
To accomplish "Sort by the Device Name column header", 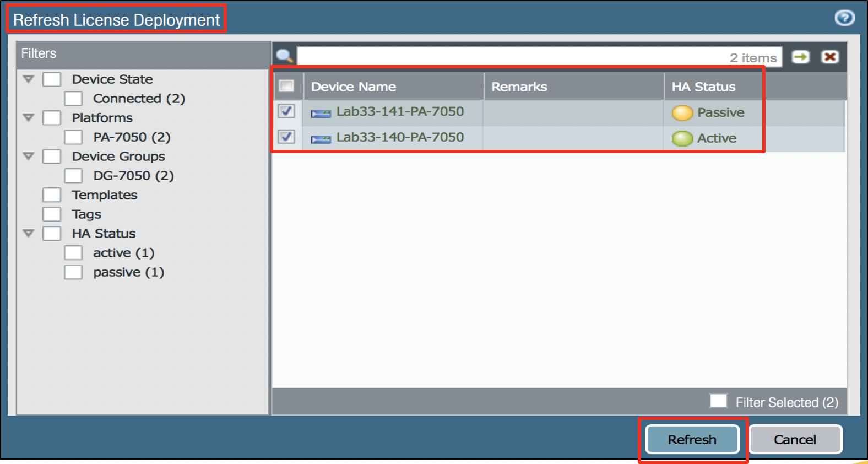I will (x=393, y=87).
